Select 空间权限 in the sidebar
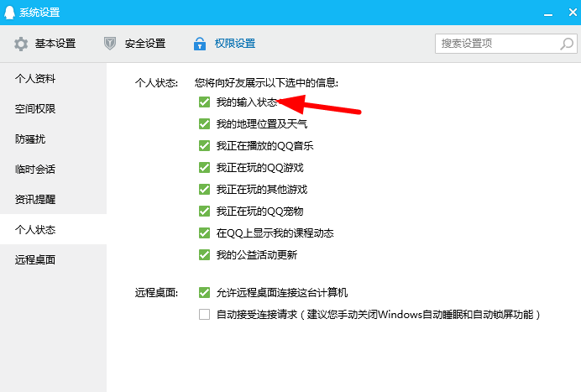Viewport: 581px width, 392px height. (35, 108)
